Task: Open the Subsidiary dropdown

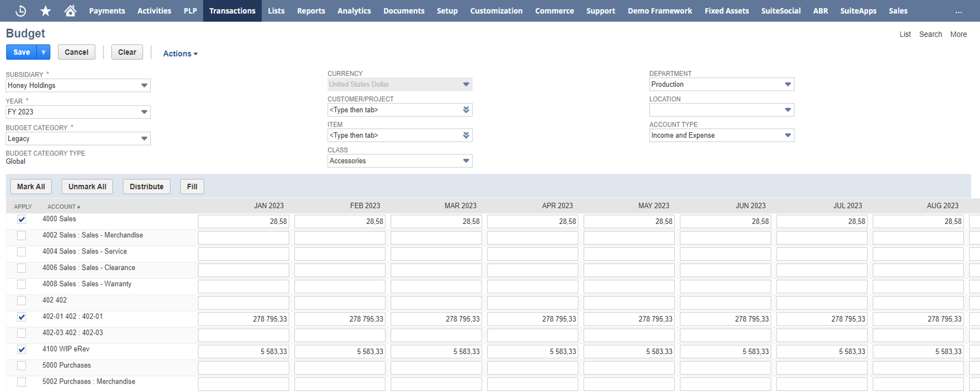Action: pos(144,85)
